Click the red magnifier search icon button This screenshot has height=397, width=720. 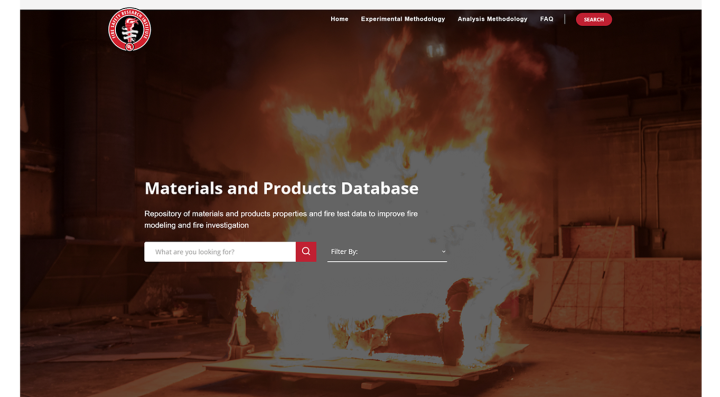[306, 252]
